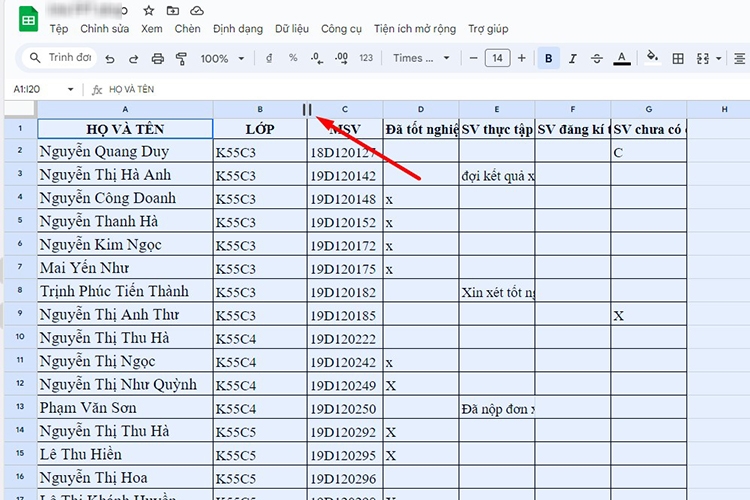This screenshot has width=750, height=500.
Task: Open the Google Sheets home icon
Action: [x=28, y=20]
